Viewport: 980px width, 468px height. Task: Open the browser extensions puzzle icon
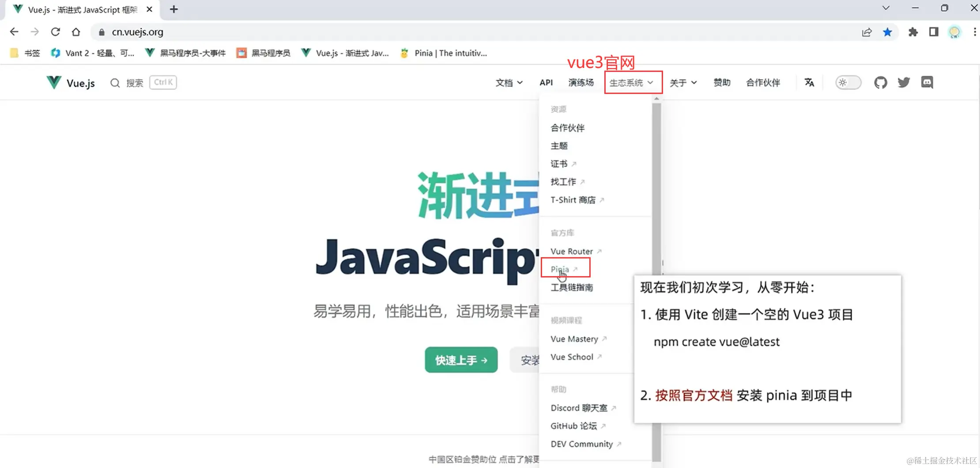pyautogui.click(x=913, y=32)
